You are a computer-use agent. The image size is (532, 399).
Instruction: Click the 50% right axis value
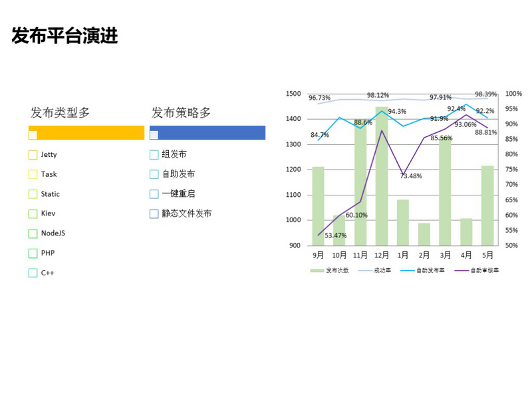[511, 245]
